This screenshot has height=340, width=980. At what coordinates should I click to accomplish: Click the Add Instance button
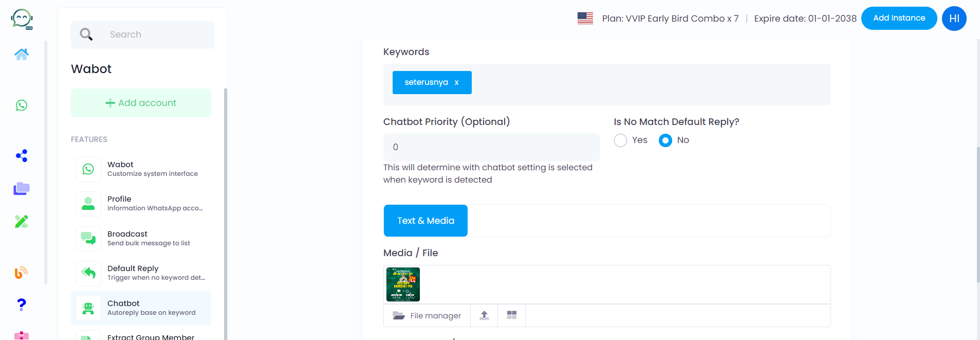(x=898, y=18)
